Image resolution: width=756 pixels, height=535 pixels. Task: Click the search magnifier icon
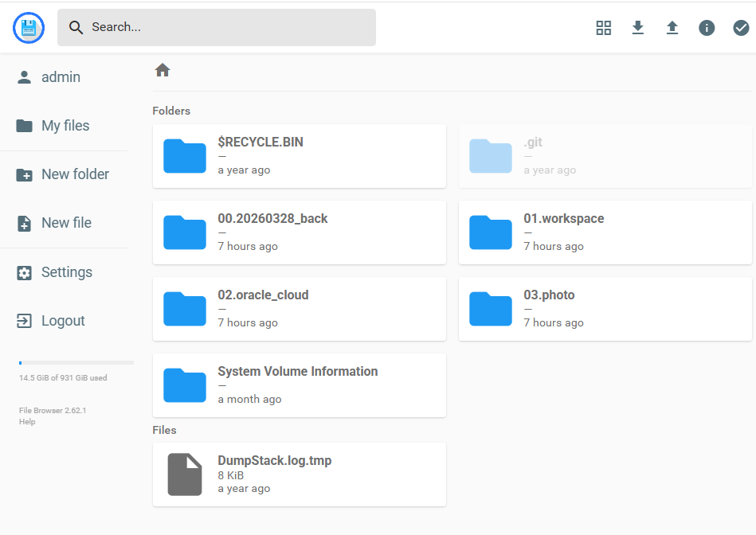tap(76, 27)
